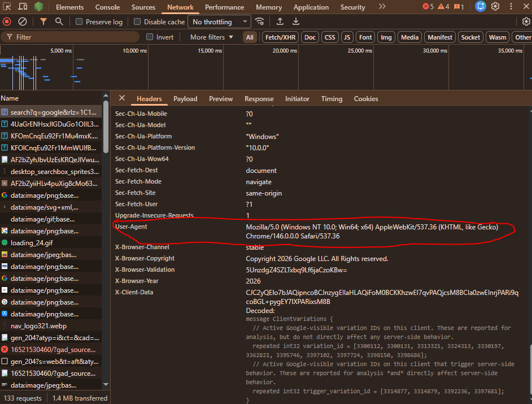The image size is (532, 404).
Task: Stop recording network log
Action: pyautogui.click(x=7, y=21)
